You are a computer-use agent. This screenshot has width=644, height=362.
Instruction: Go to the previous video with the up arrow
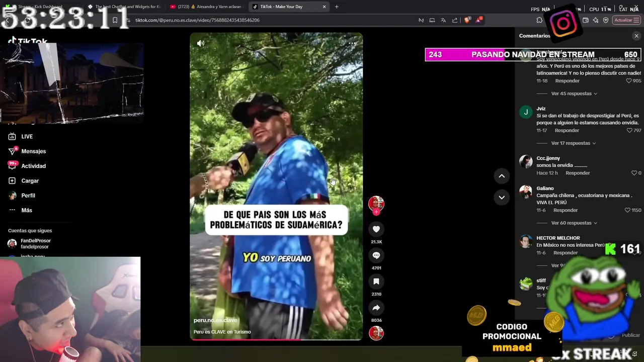point(502,176)
